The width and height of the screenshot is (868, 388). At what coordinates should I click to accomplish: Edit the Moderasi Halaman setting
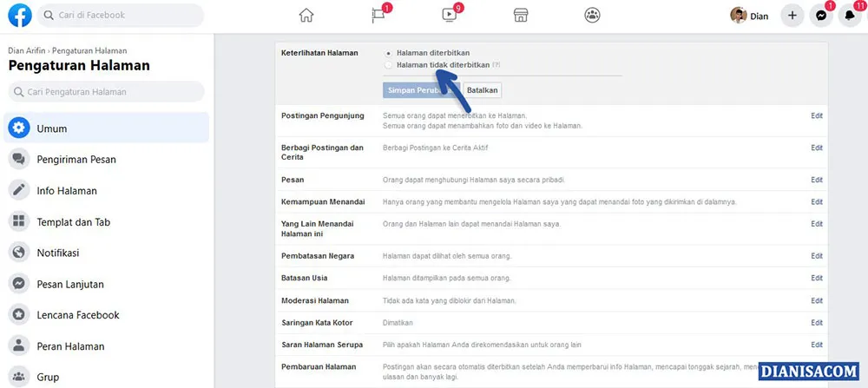(x=817, y=300)
